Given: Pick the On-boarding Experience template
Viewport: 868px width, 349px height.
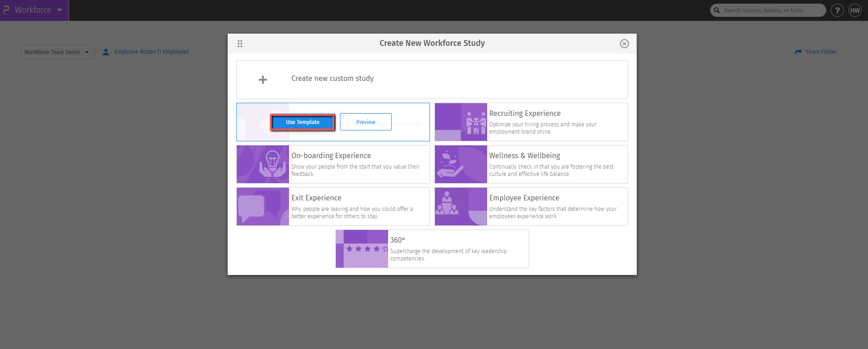Looking at the screenshot, I should [x=333, y=164].
